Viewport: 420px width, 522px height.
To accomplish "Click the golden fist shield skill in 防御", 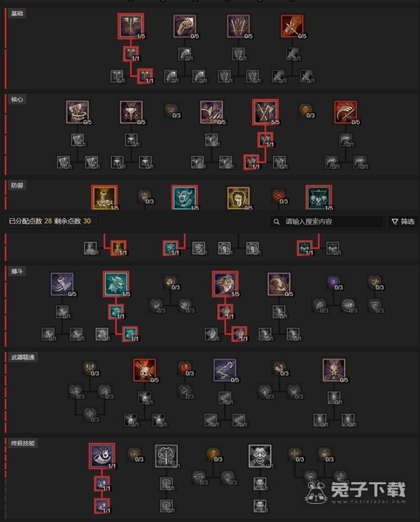I will click(x=238, y=198).
